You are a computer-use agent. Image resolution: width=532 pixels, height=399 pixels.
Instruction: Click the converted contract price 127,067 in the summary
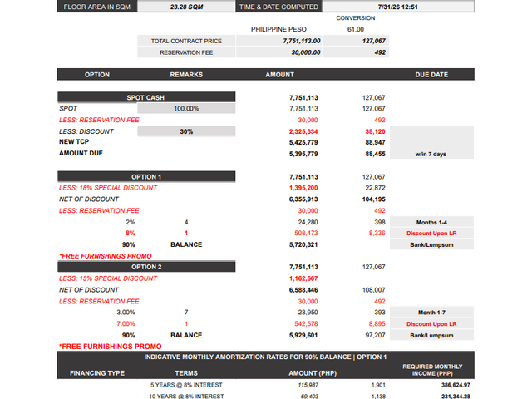[x=373, y=41]
